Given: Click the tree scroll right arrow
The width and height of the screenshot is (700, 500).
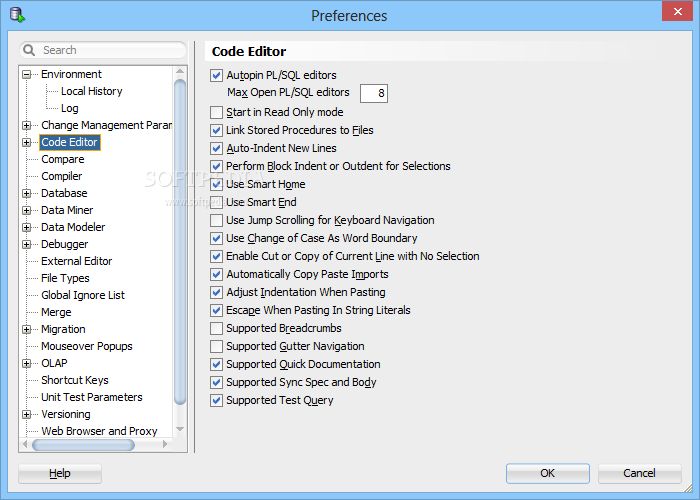Looking at the screenshot, I should [x=166, y=444].
